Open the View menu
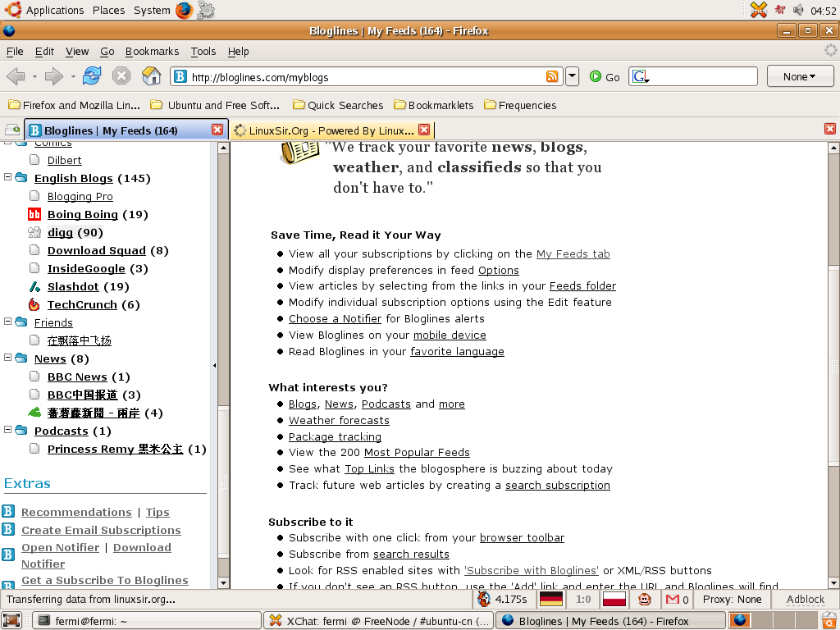The height and width of the screenshot is (630, 840). click(77, 52)
